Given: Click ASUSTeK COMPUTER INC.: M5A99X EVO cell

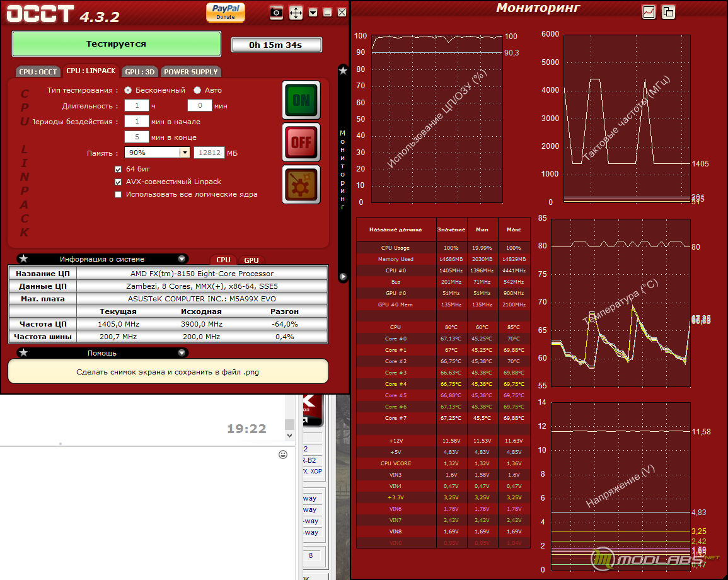Looking at the screenshot, I should (202, 299).
